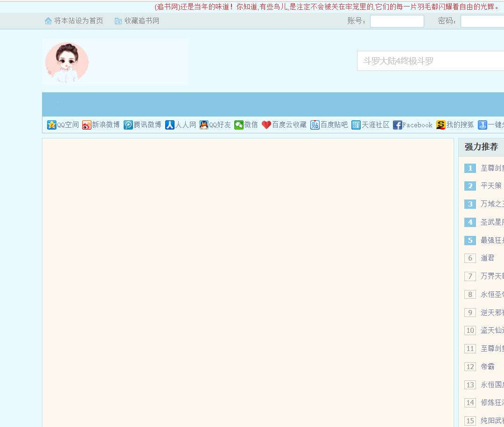Open the ranked novel 道君
The height and width of the screenshot is (427, 504).
tap(487, 258)
